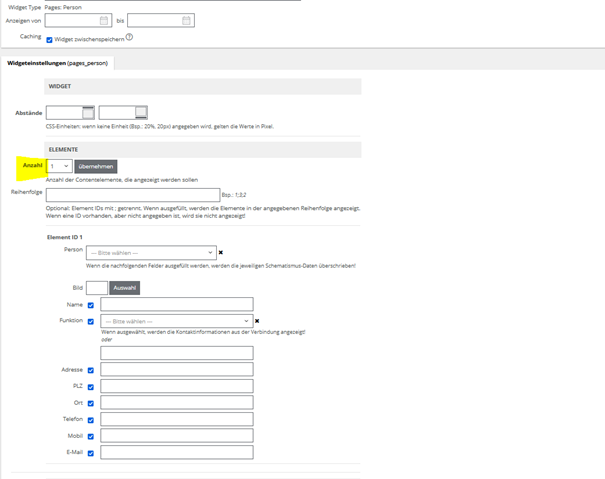Image resolution: width=605 pixels, height=479 pixels.
Task: Toggle the Widget zwischenspeichern checkbox
Action: [x=50, y=40]
